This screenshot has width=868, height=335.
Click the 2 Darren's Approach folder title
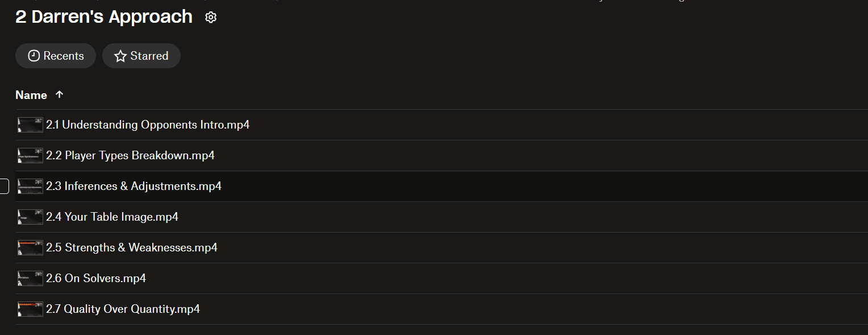click(x=104, y=17)
